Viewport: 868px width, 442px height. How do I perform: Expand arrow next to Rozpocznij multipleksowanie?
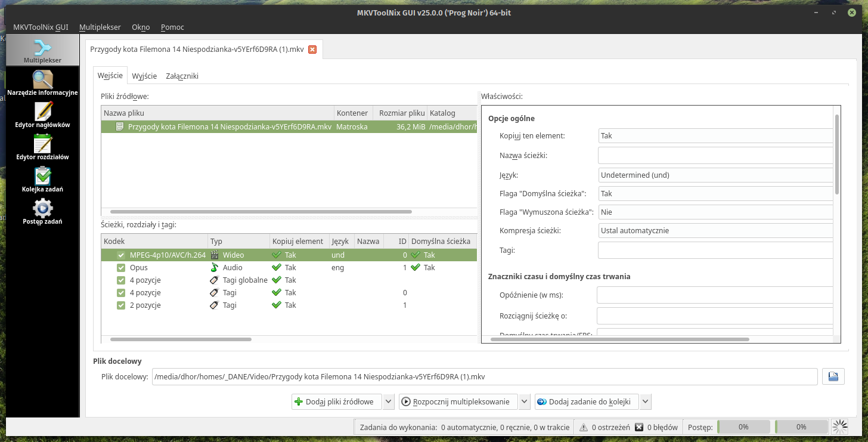tap(525, 401)
